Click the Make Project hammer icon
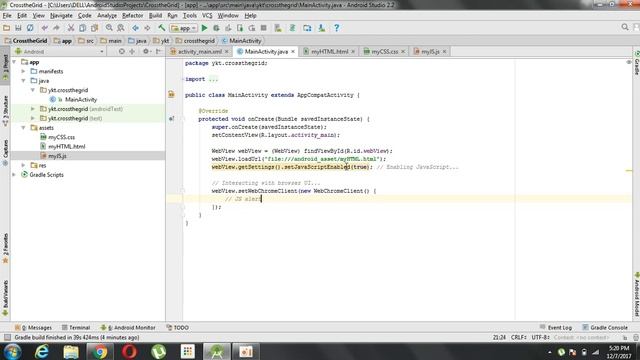Screen dimensions: 640x360 coord(162,28)
